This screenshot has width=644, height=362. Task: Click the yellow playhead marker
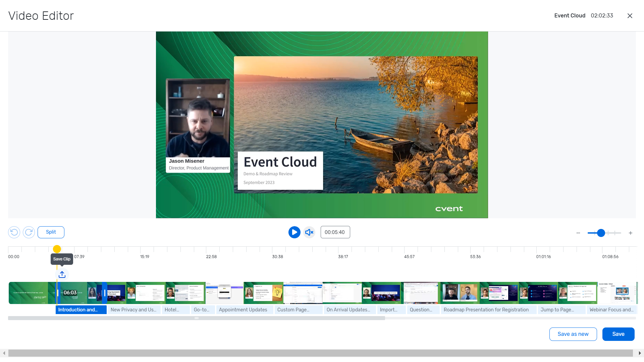pyautogui.click(x=57, y=249)
